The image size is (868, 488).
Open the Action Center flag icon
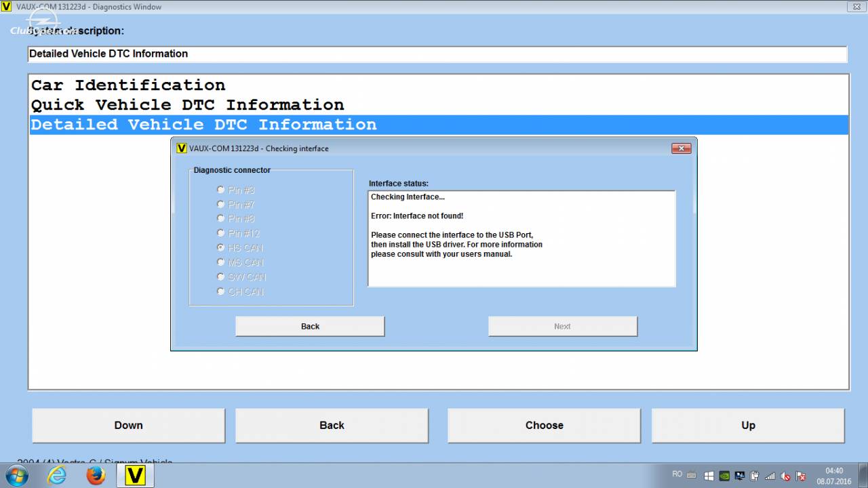point(801,476)
